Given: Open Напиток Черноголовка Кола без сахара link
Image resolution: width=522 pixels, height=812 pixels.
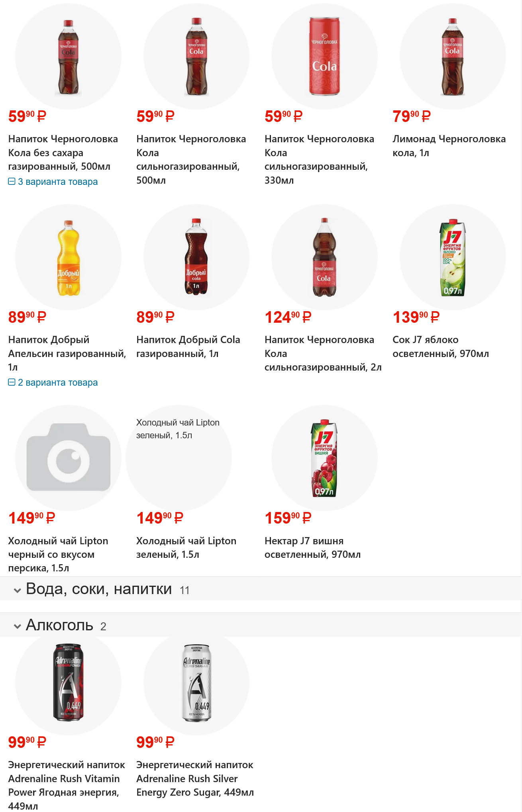Looking at the screenshot, I should [63, 153].
